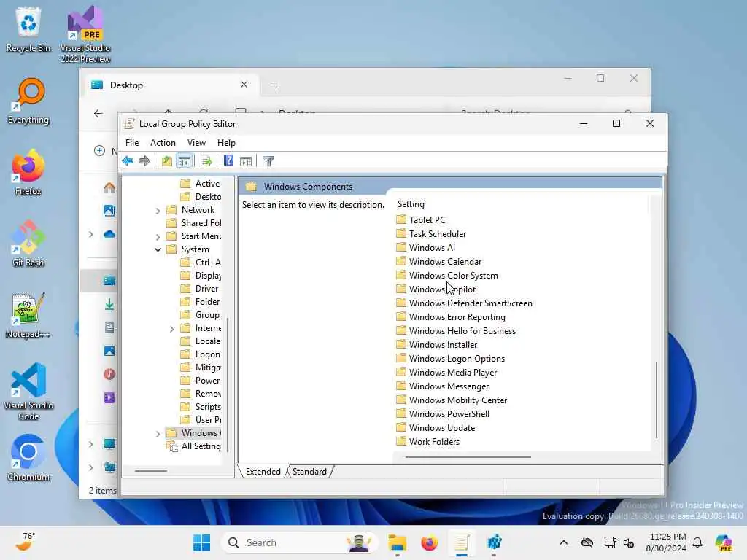Click the Back arrow in Group Policy toolbar
Image resolution: width=747 pixels, height=560 pixels.
[x=127, y=161]
